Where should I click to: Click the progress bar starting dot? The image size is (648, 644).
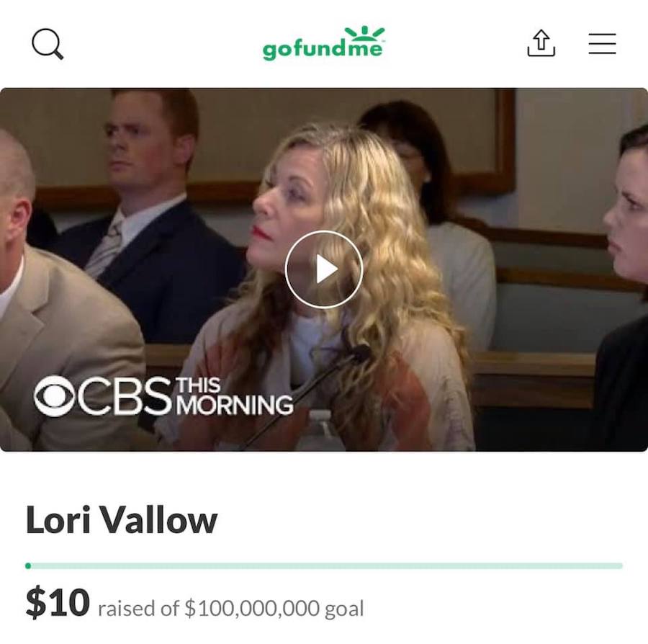(x=28, y=565)
